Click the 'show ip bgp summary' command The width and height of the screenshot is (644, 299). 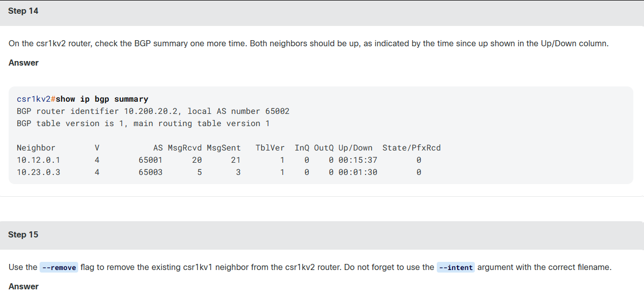tap(102, 99)
